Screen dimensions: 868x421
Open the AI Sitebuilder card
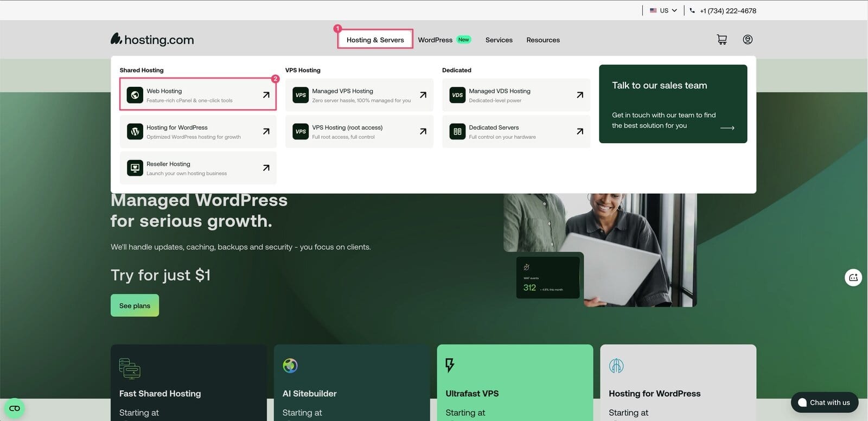tap(352, 382)
